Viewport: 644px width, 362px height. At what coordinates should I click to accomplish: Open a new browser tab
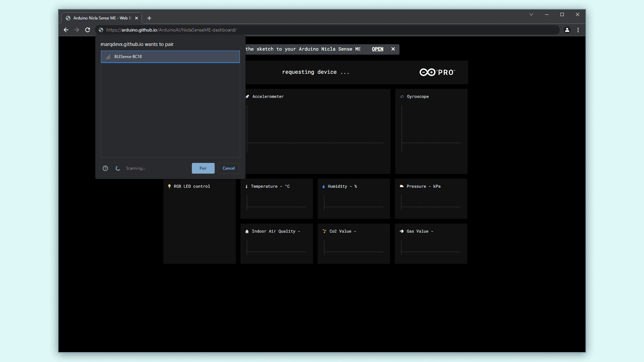coord(149,18)
